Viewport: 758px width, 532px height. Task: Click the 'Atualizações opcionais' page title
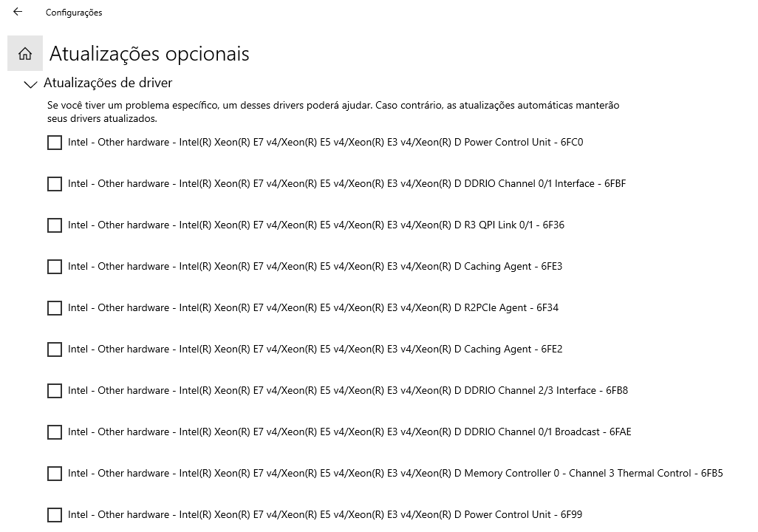(149, 54)
